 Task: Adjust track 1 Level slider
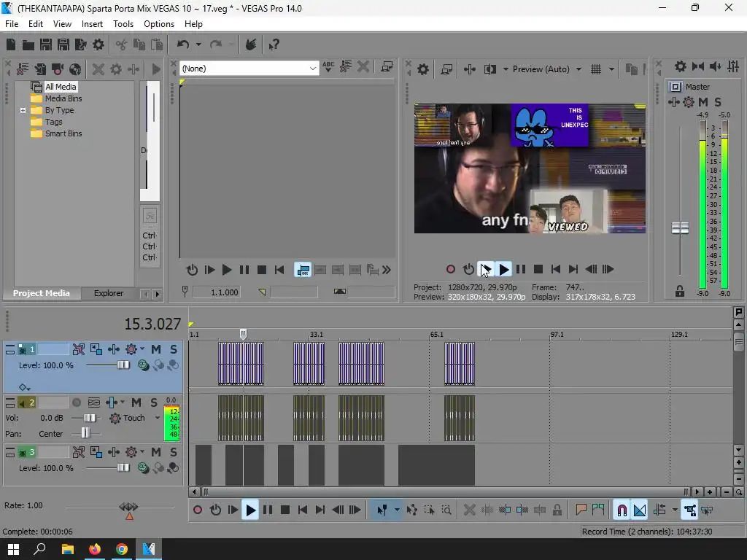coord(123,365)
